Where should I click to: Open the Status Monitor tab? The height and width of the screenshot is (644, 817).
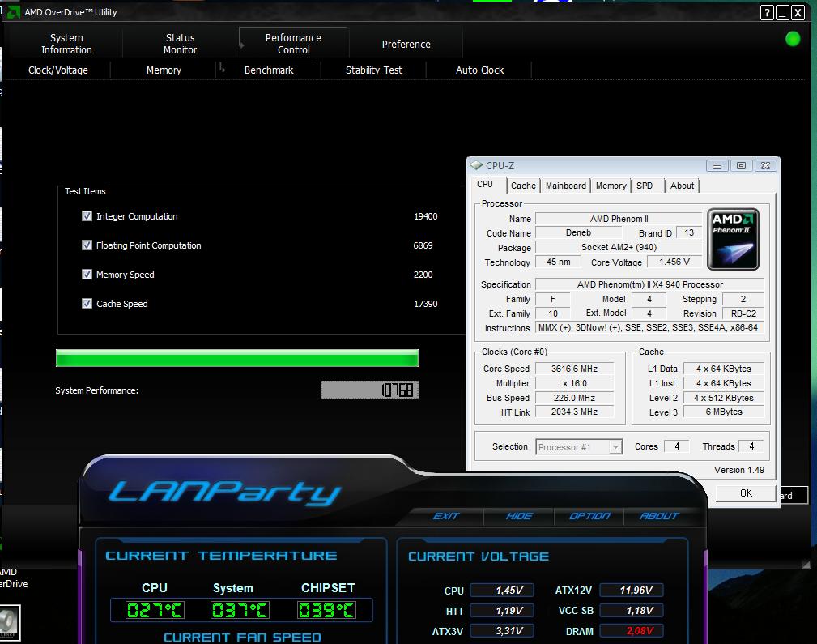[181, 44]
